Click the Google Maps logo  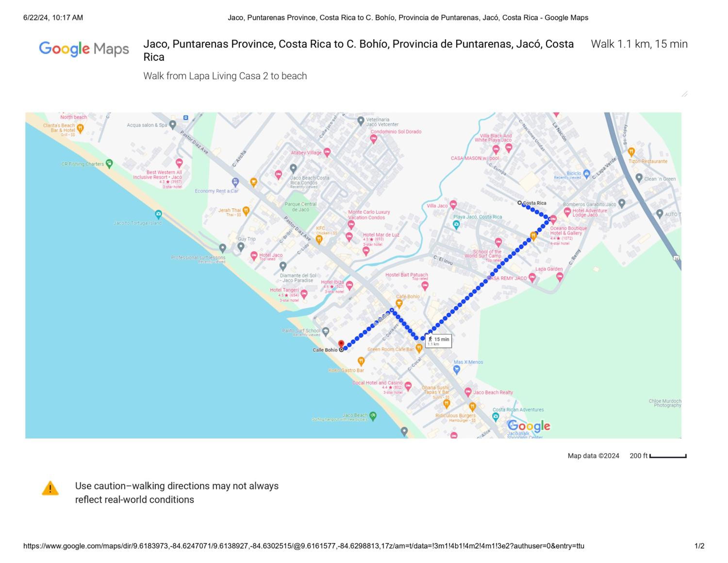[84, 49]
